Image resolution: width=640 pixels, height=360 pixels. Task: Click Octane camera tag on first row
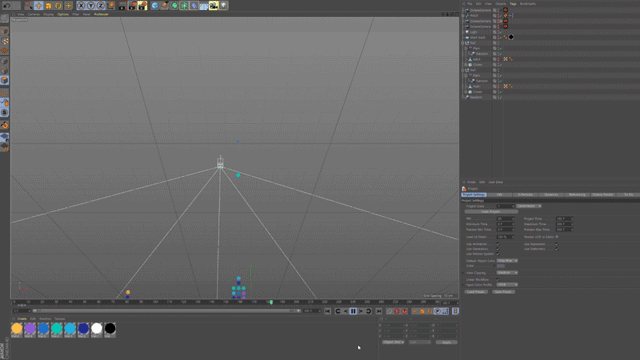pos(505,10)
